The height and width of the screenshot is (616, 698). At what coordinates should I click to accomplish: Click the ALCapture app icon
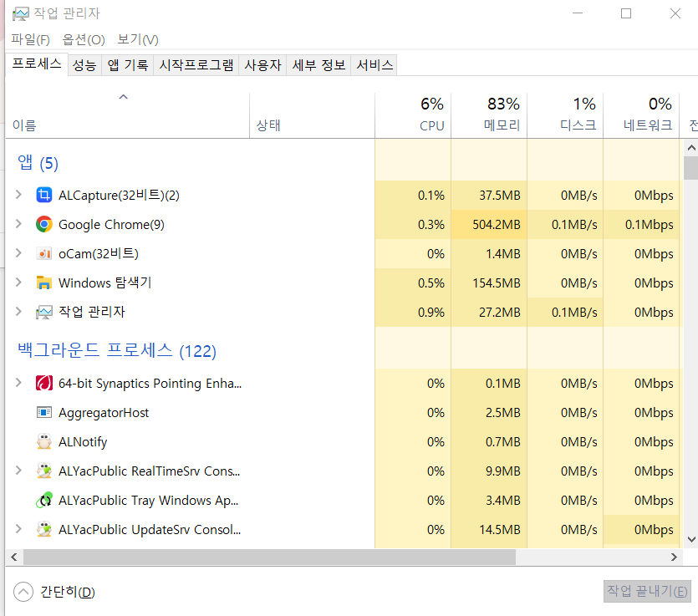coord(43,195)
